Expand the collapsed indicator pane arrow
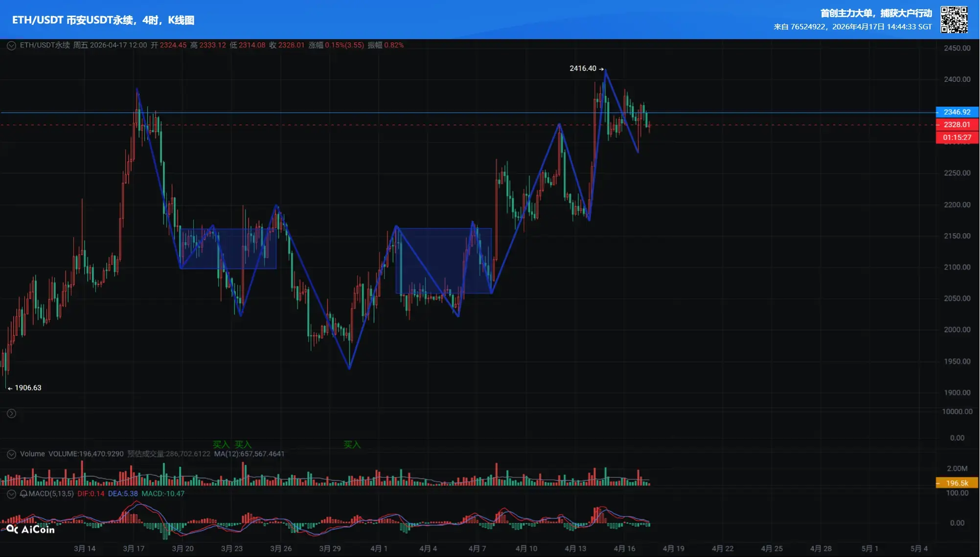This screenshot has height=557, width=980. coord(11,414)
